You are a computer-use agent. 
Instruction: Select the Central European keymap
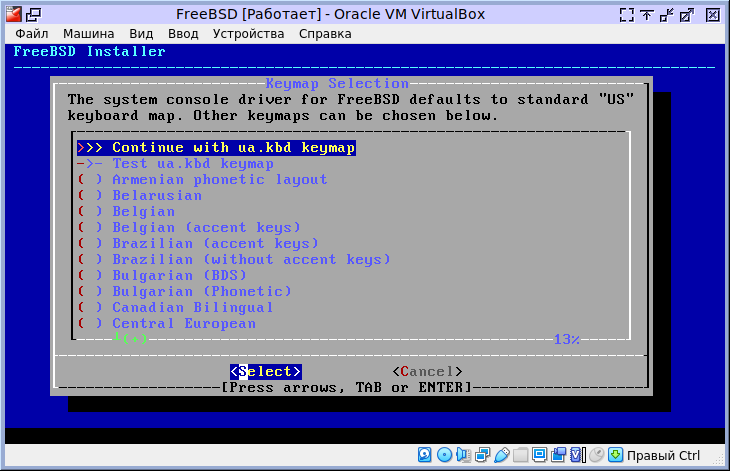coord(167,323)
